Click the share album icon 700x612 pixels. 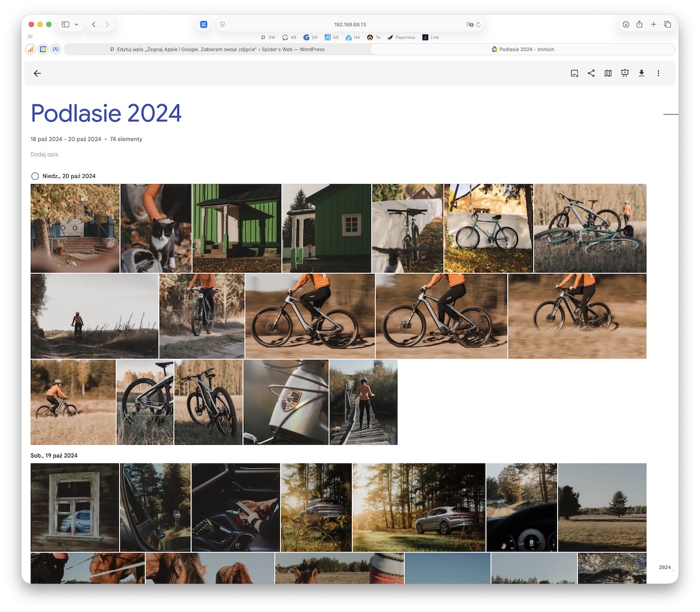tap(591, 73)
